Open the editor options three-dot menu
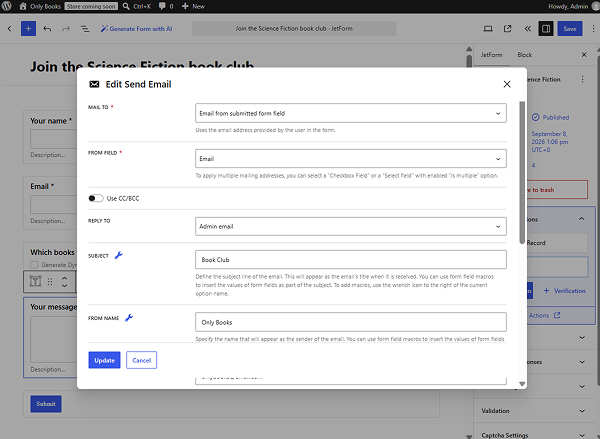The height and width of the screenshot is (439, 600). click(593, 29)
